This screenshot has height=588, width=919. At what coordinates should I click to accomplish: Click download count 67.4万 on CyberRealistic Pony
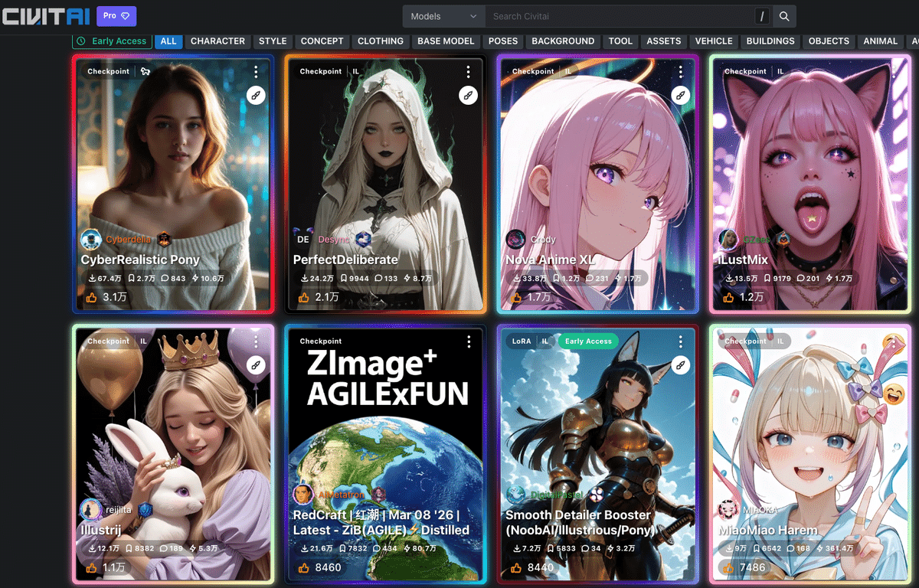click(104, 279)
